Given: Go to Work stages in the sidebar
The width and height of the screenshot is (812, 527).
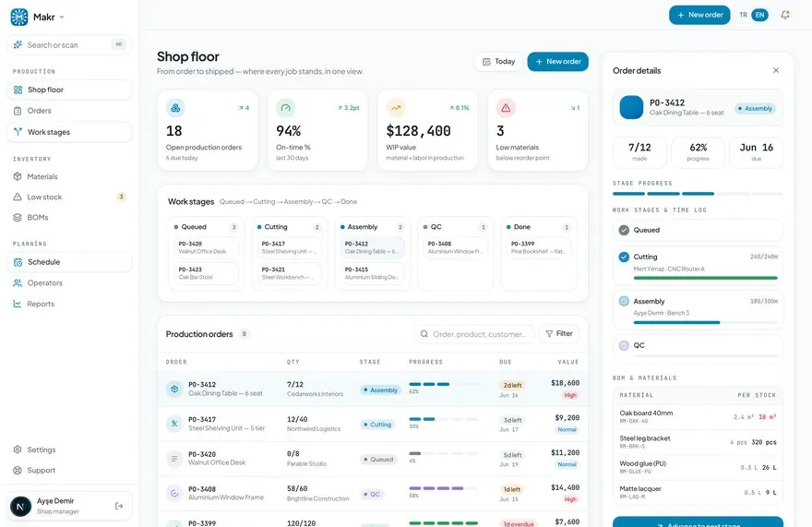Looking at the screenshot, I should click(69, 132).
